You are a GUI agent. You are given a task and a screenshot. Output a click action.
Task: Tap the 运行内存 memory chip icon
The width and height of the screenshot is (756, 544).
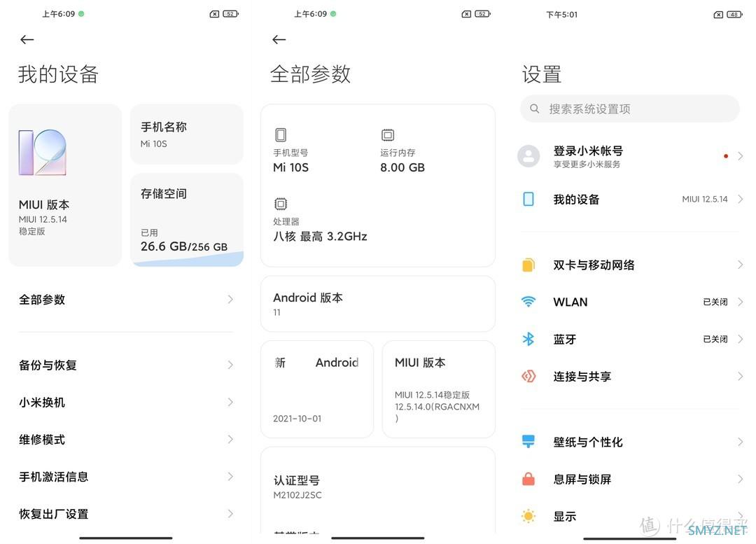tap(388, 134)
